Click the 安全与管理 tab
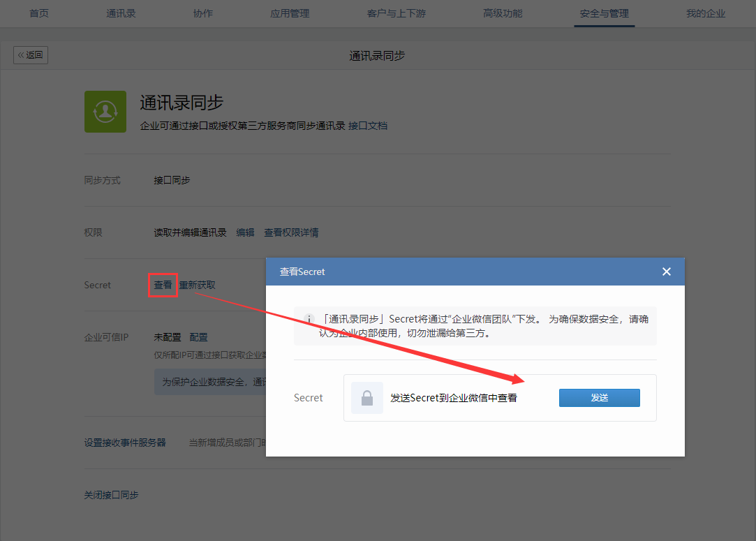Viewport: 756px width, 541px height. point(605,13)
